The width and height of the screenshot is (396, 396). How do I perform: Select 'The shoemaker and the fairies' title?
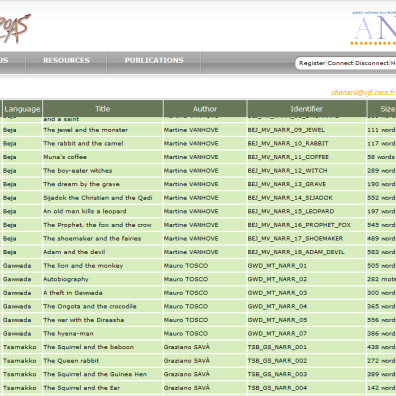[92, 239]
